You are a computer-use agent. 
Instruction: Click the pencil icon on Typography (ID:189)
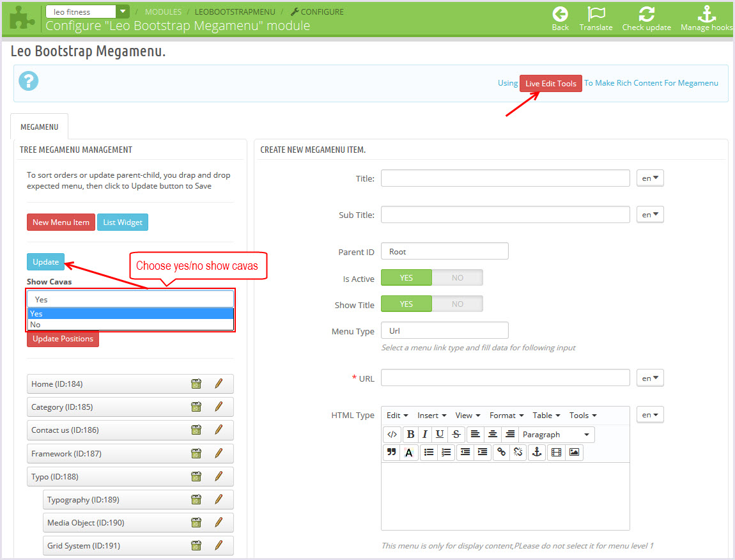coord(219,499)
